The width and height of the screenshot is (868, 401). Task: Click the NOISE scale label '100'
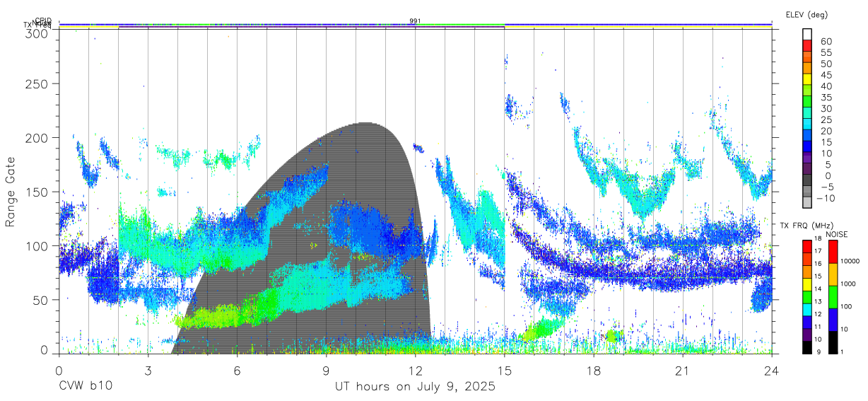847,306
